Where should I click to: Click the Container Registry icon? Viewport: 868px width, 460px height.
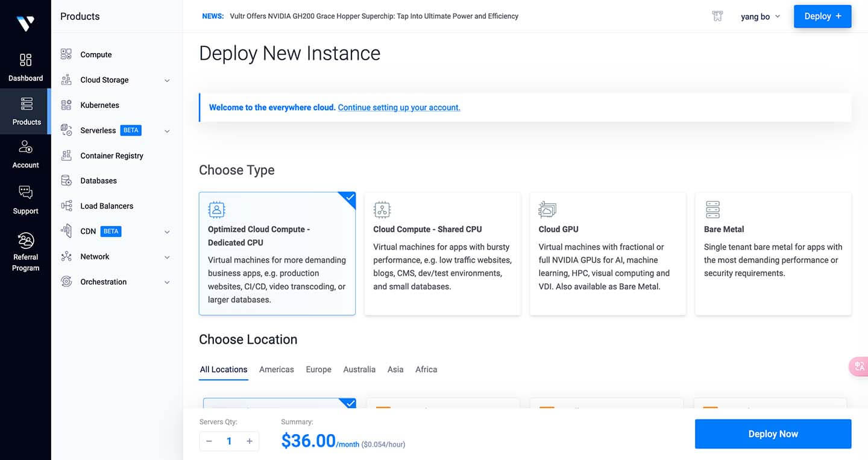click(x=66, y=156)
